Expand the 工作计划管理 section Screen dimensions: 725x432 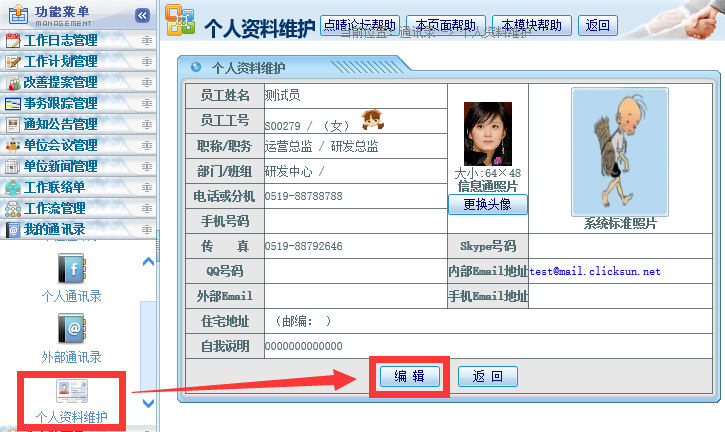[x=147, y=62]
